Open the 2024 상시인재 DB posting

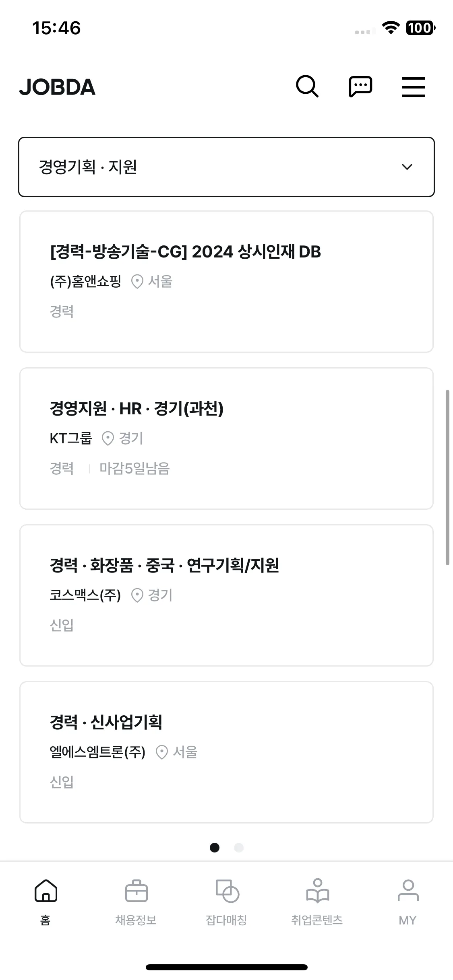226,282
